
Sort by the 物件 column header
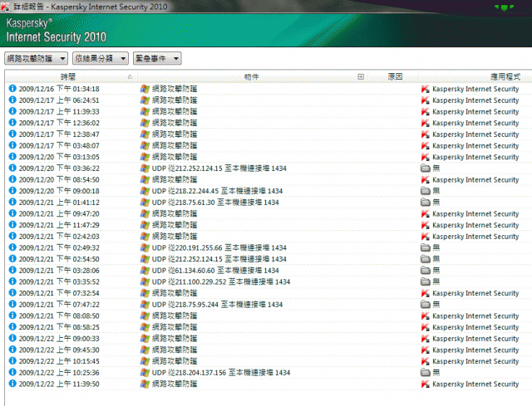(x=251, y=77)
